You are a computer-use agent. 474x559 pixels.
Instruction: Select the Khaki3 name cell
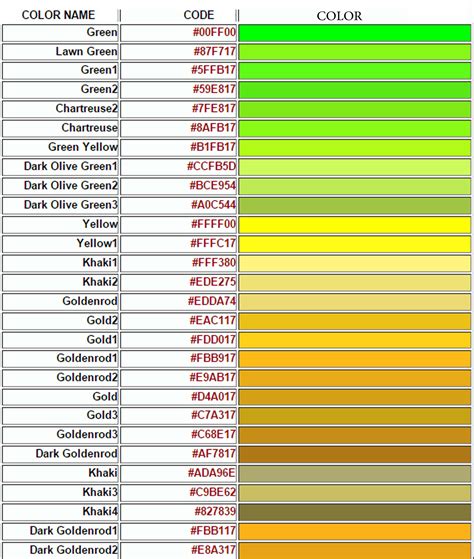click(x=60, y=493)
